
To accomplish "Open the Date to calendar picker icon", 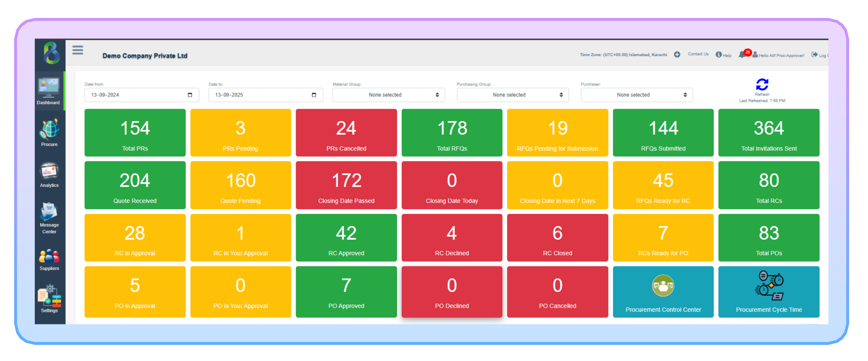I will [x=314, y=95].
